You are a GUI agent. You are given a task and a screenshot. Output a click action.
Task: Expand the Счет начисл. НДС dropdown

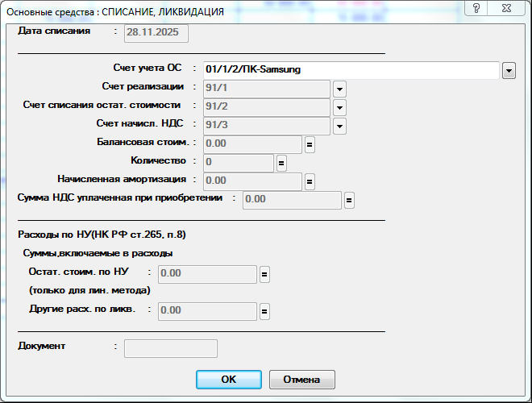(x=339, y=127)
